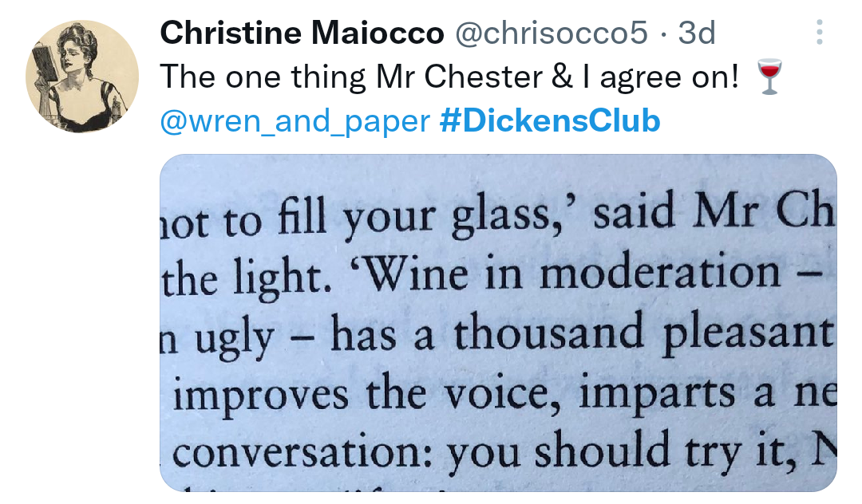Open the three-dot more options menu
The width and height of the screenshot is (862, 504).
point(818,33)
